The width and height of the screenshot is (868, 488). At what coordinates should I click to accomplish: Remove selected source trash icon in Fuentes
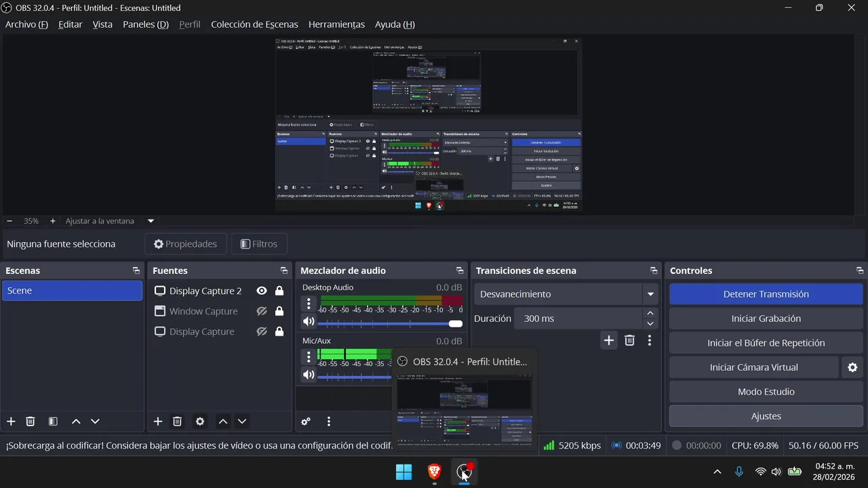click(177, 422)
